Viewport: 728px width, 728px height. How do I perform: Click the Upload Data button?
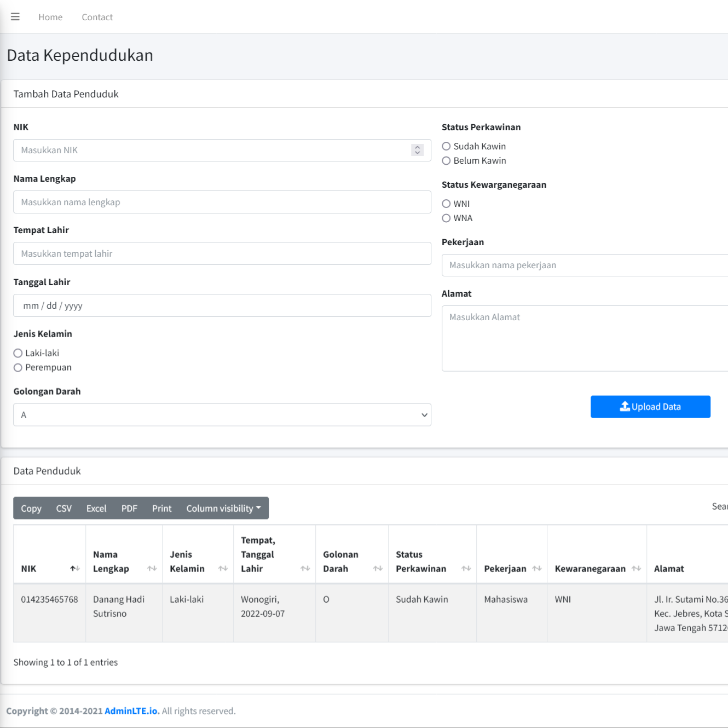click(x=650, y=407)
